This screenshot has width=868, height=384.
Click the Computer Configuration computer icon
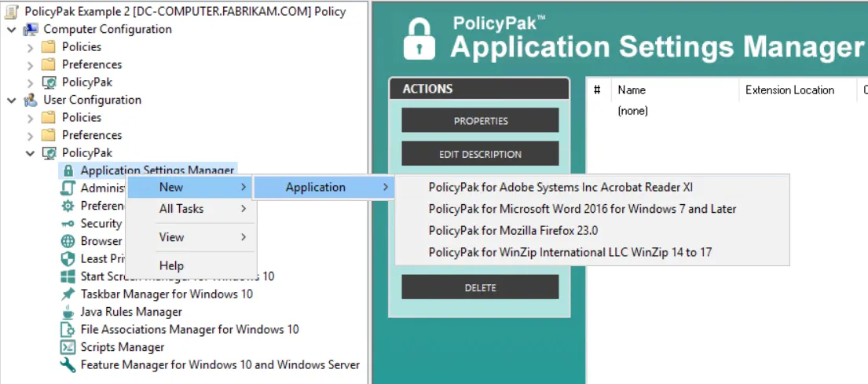(31, 29)
